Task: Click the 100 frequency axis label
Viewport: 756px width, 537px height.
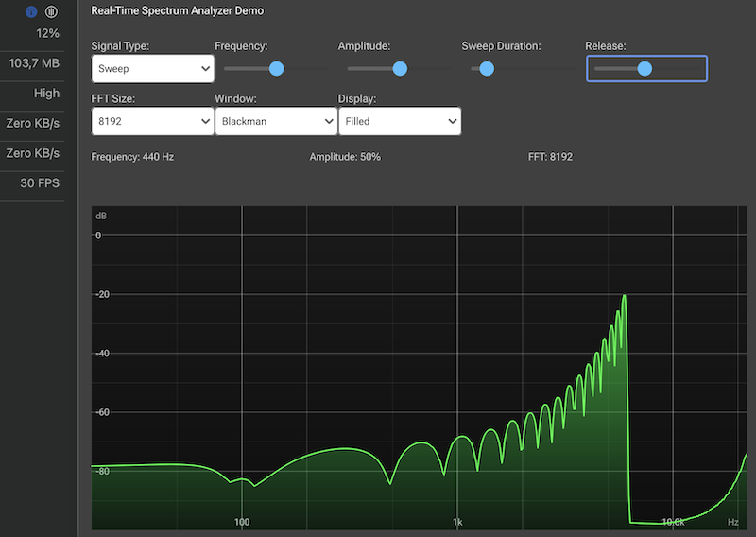Action: click(x=242, y=522)
